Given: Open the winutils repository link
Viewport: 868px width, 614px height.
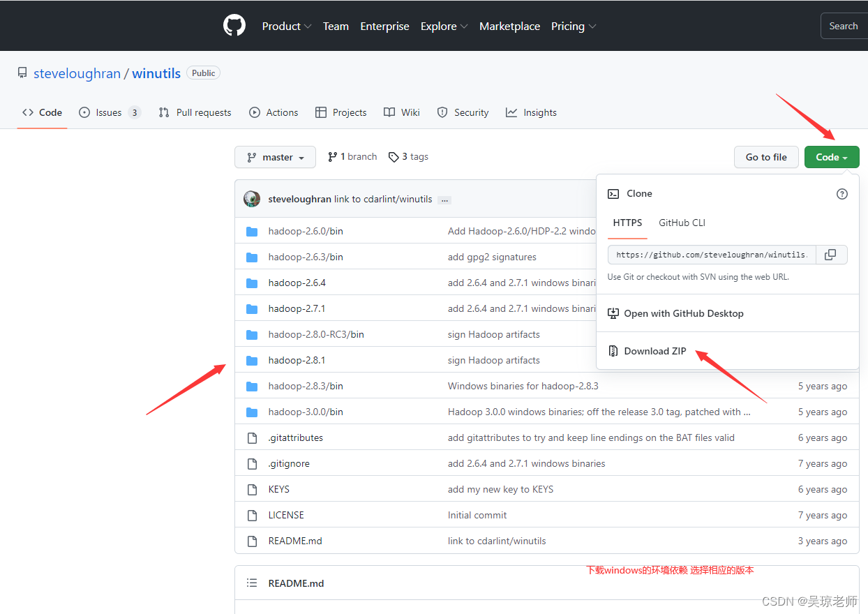Looking at the screenshot, I should [x=156, y=73].
